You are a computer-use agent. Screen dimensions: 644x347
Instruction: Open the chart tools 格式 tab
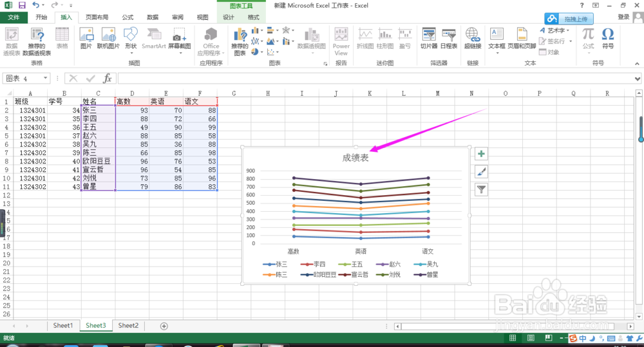(253, 17)
